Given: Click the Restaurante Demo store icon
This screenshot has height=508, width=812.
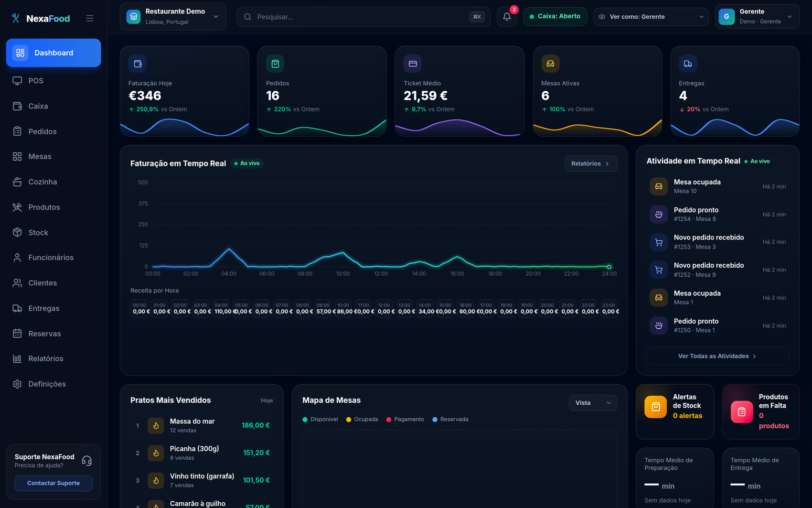Looking at the screenshot, I should pos(133,17).
